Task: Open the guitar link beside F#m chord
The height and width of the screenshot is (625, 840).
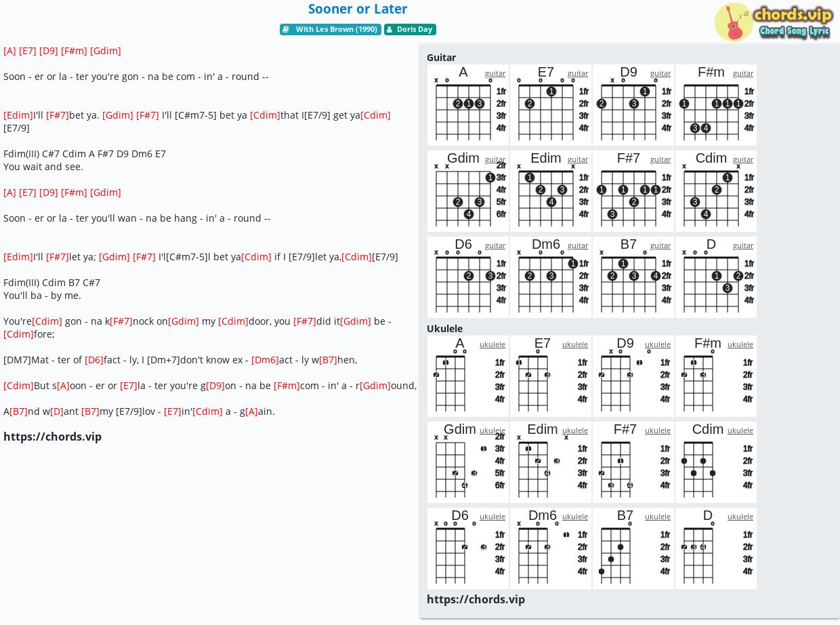Action: pyautogui.click(x=743, y=73)
